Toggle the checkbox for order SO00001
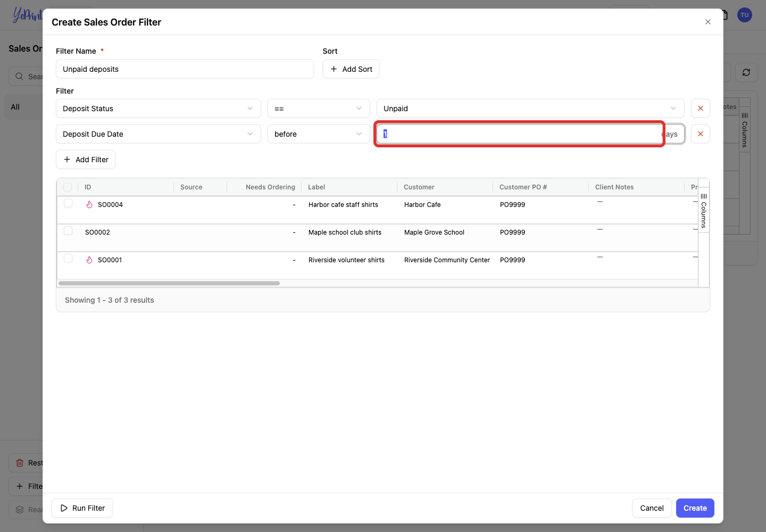 coord(68,259)
